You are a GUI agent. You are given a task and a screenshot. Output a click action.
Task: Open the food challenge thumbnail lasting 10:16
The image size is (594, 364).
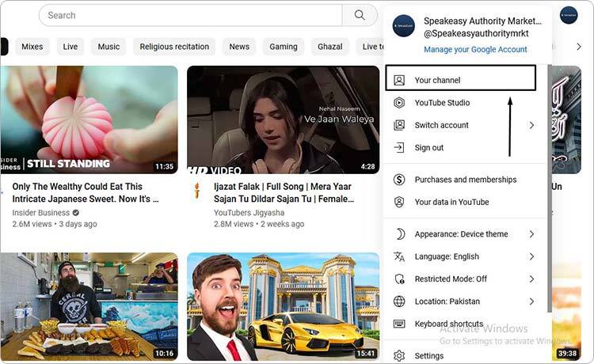point(89,306)
